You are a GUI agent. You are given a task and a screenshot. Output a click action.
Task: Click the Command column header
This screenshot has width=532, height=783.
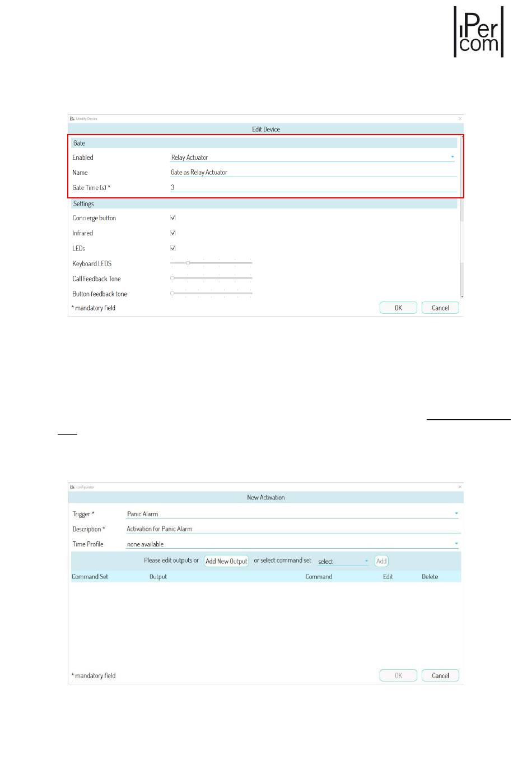(319, 577)
